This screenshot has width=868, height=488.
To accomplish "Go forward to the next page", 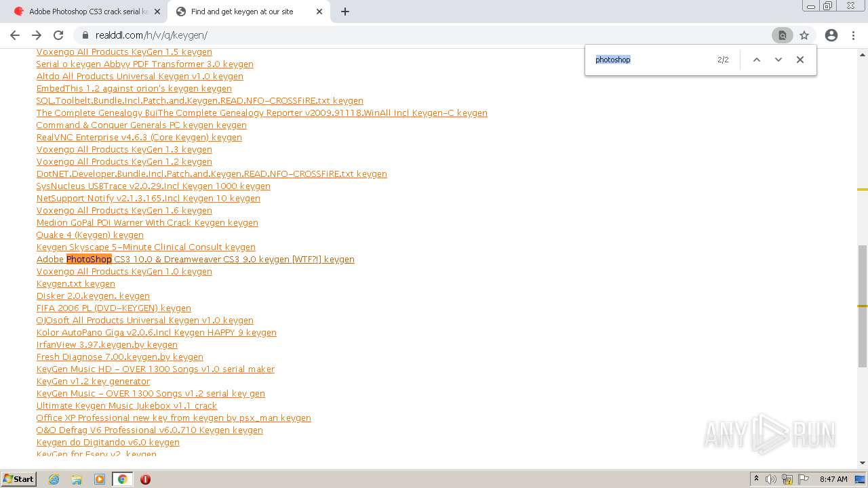I will pyautogui.click(x=37, y=35).
